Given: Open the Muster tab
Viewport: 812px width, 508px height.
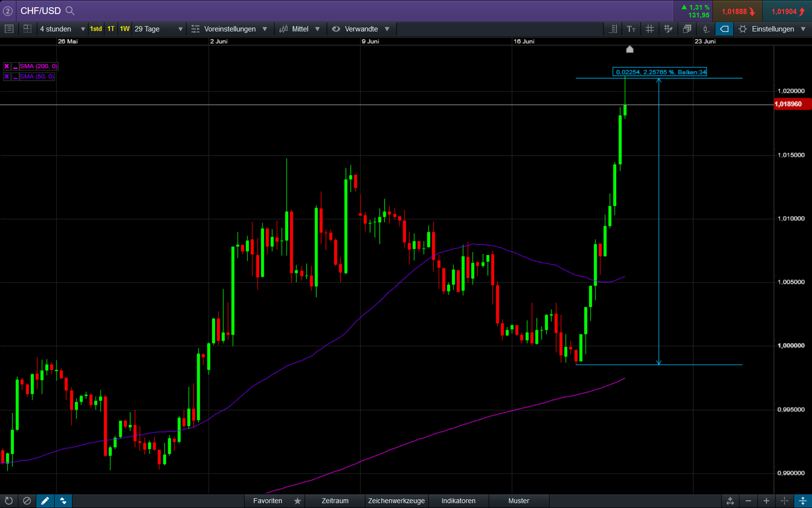Looking at the screenshot, I should [519, 501].
